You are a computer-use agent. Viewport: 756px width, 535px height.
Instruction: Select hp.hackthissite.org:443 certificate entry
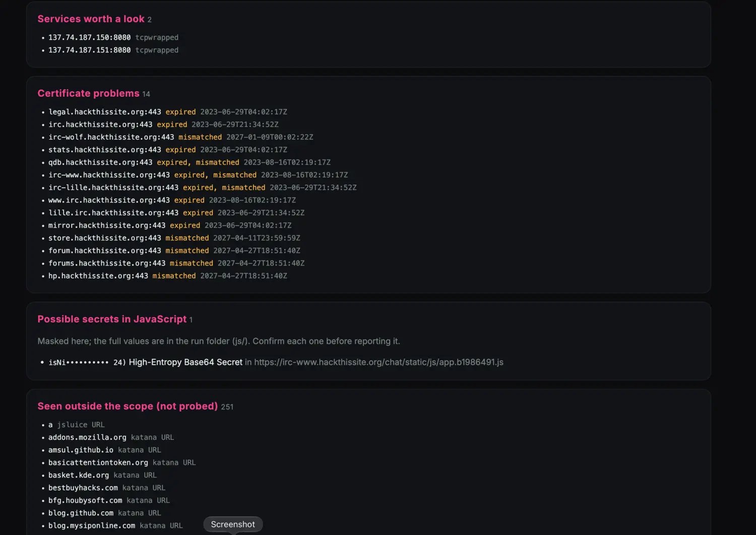tap(168, 276)
